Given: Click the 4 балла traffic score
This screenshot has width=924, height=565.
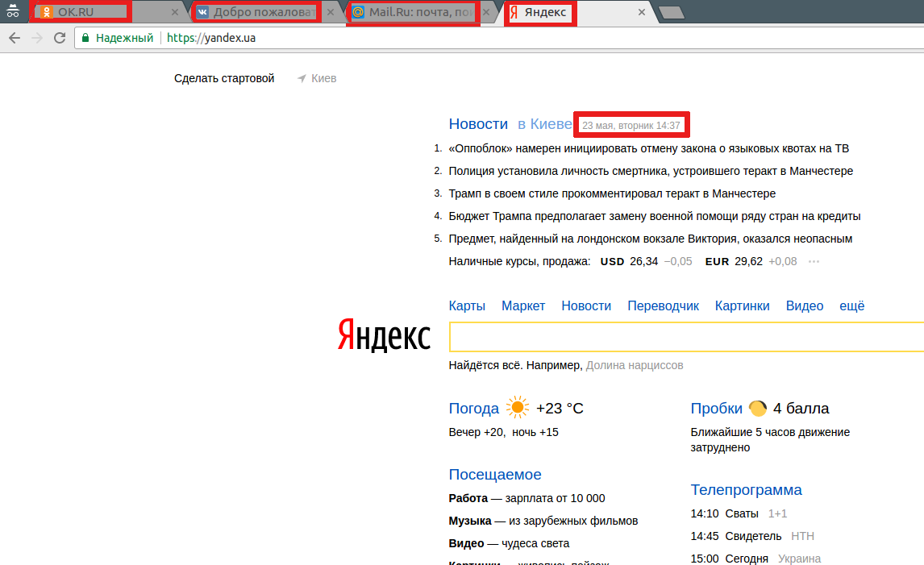Looking at the screenshot, I should (801, 409).
